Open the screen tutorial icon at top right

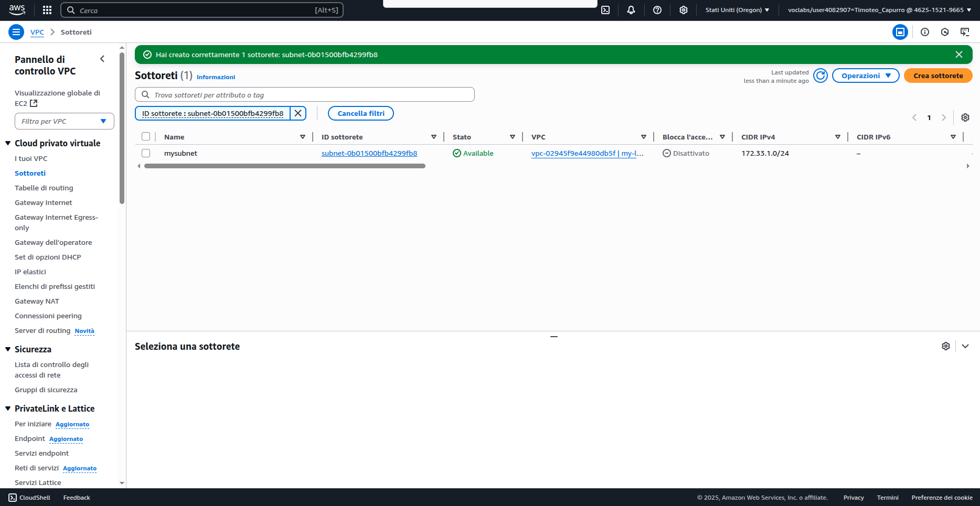(x=965, y=32)
